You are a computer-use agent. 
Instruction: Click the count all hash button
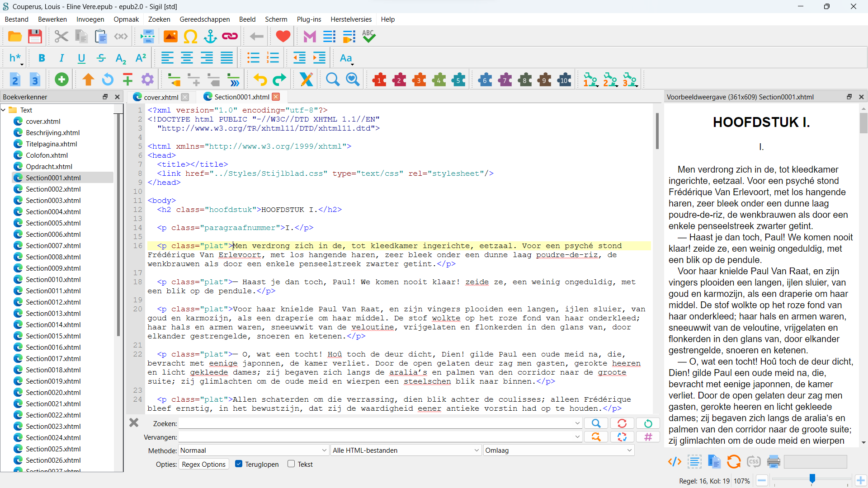(648, 437)
